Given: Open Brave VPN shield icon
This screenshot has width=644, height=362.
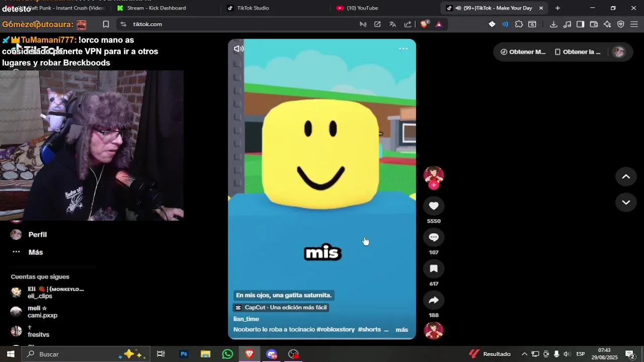Looking at the screenshot, I should pyautogui.click(x=621, y=24).
